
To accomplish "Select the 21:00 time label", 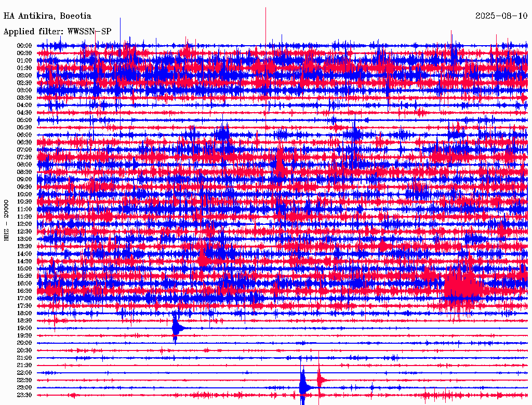I will pyautogui.click(x=24, y=358).
